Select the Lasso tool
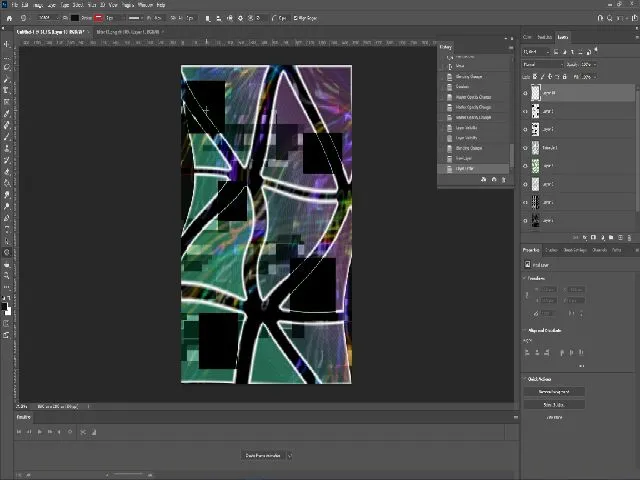640x480 pixels. point(7,67)
